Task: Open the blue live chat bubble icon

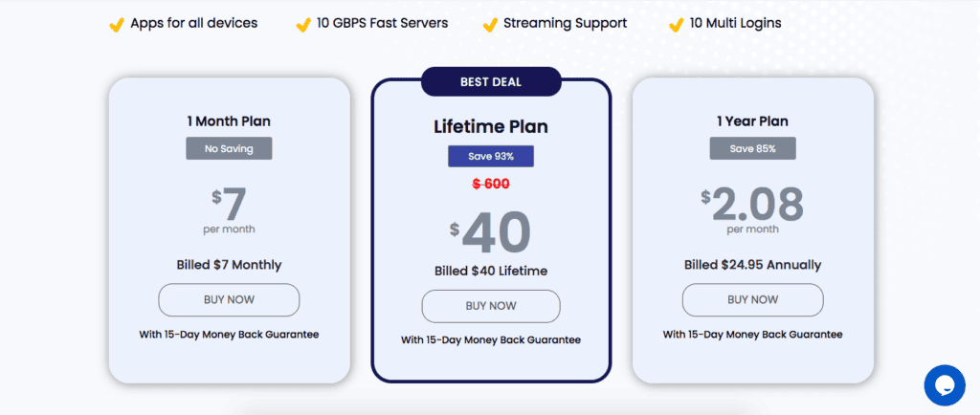Action: [945, 385]
